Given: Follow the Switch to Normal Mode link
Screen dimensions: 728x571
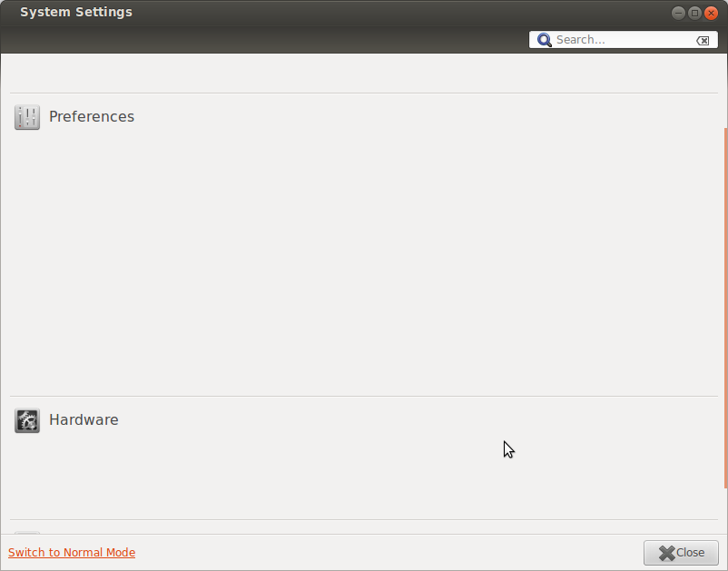Looking at the screenshot, I should tap(72, 553).
